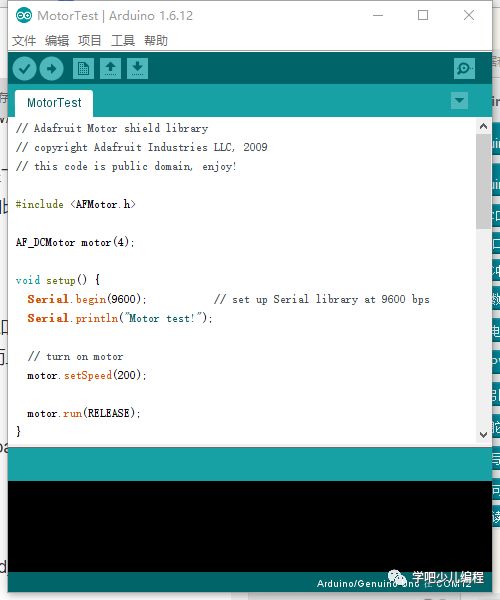The height and width of the screenshot is (600, 500).
Task: Open the 帮助 menu
Action: click(156, 40)
